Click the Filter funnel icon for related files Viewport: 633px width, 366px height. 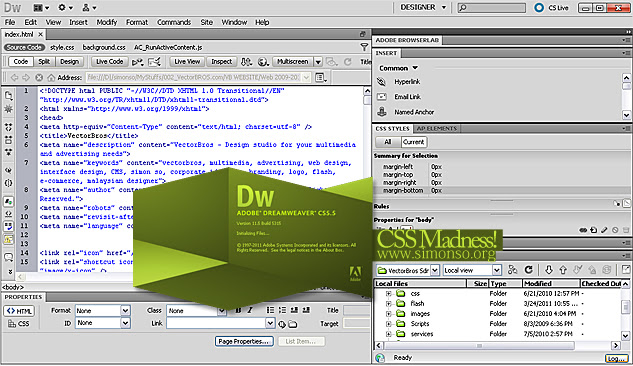click(x=364, y=47)
